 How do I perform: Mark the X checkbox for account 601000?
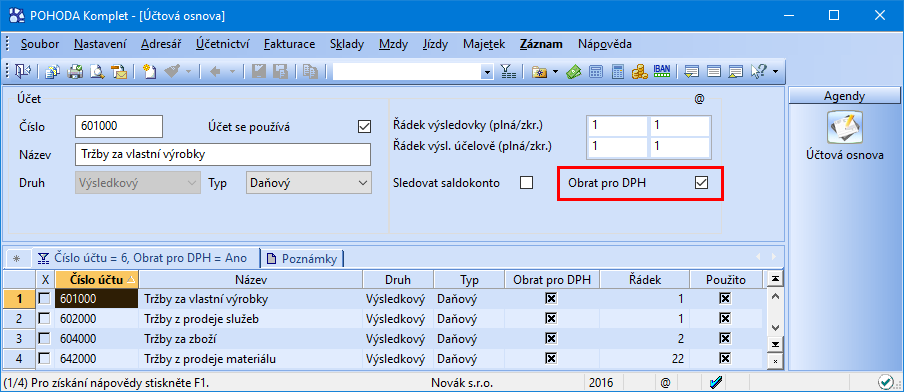[44, 299]
